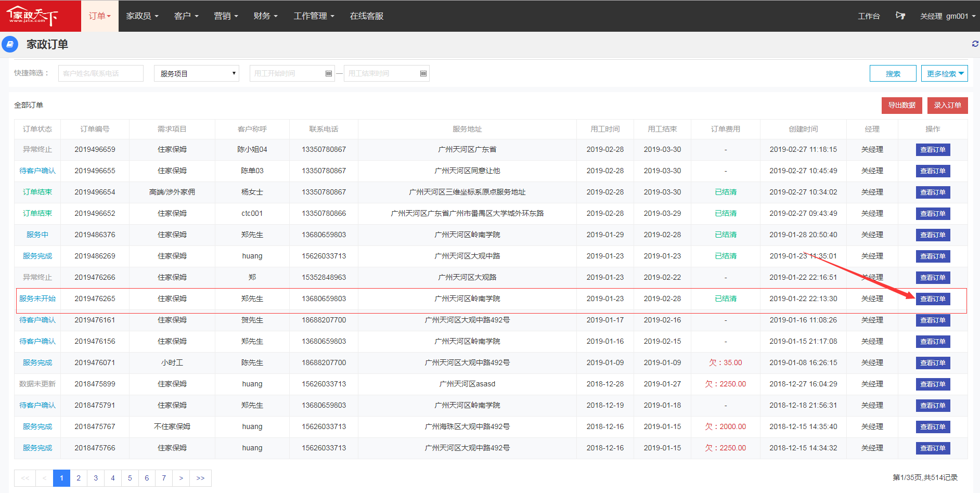This screenshot has width=980, height=493.
Task: Open calendar icon for 用工开始时间
Action: click(x=329, y=73)
